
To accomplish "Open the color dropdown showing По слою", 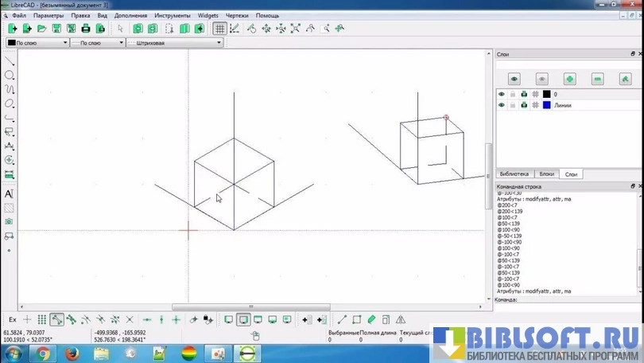I will coord(37,43).
